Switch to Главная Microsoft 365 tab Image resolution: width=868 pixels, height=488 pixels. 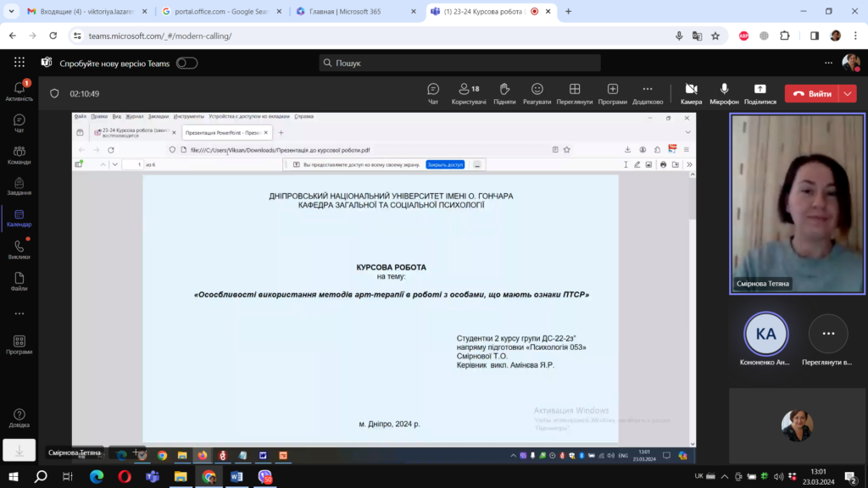[x=356, y=11]
